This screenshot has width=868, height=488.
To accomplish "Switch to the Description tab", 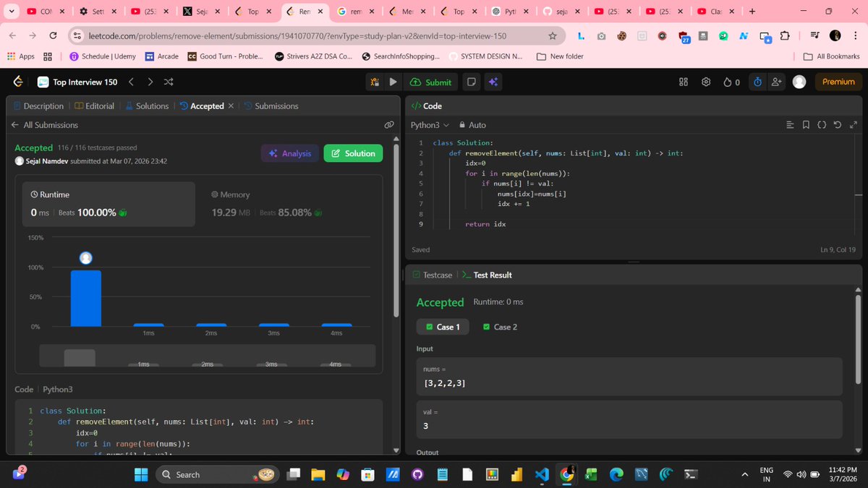I will tap(38, 106).
